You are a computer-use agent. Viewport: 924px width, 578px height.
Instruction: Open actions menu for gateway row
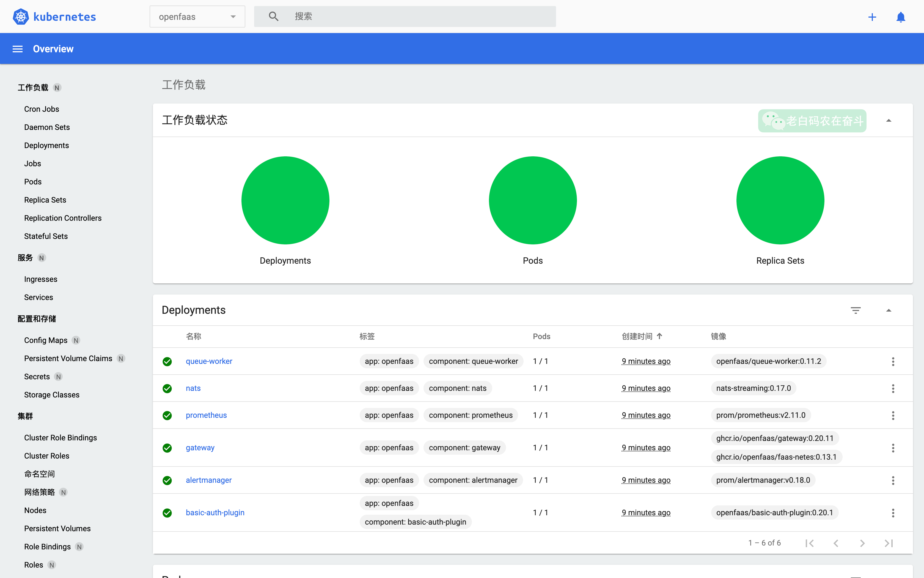(x=893, y=448)
